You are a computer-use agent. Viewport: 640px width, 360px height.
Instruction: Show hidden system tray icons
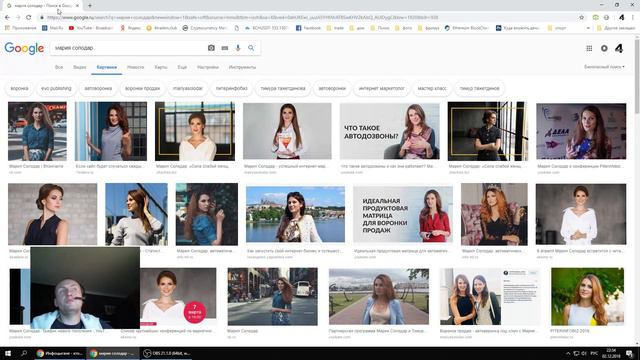pos(568,353)
